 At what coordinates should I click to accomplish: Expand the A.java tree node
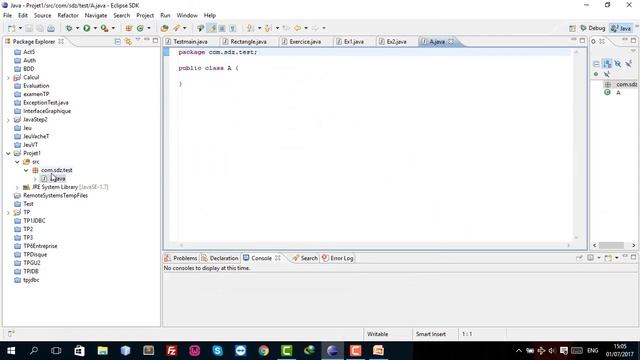click(x=35, y=179)
